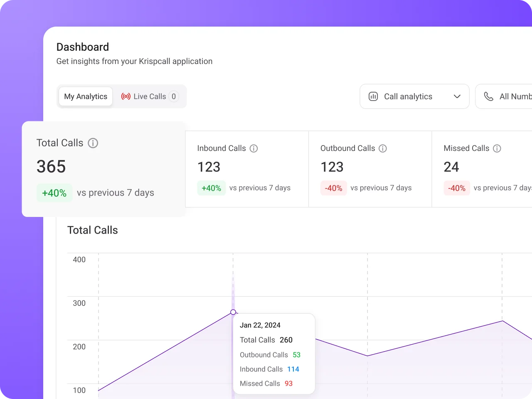Click the +40% badge under Inbound Calls

pyautogui.click(x=212, y=188)
